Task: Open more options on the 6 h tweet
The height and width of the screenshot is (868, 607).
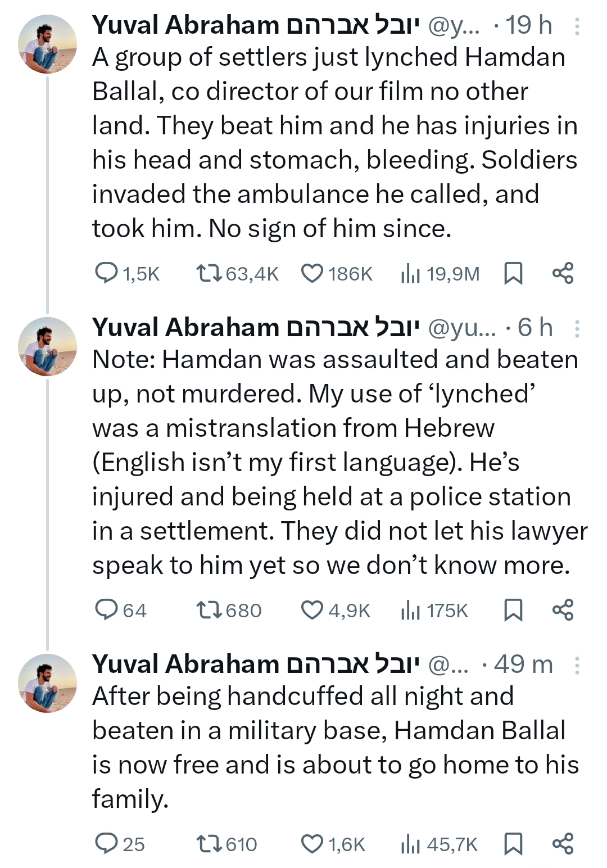Action: [x=577, y=328]
